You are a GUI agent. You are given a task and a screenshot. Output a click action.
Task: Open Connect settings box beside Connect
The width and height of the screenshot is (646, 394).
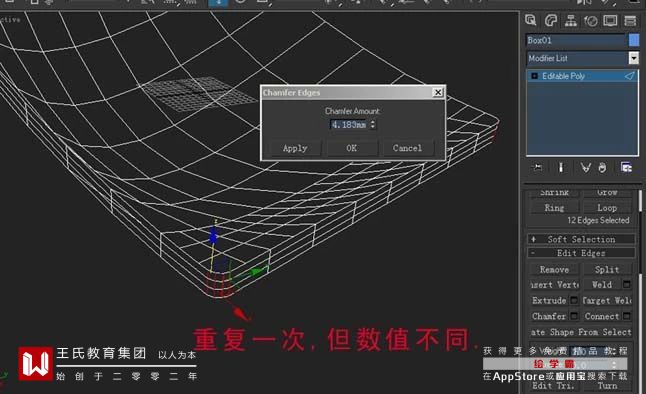point(627,316)
